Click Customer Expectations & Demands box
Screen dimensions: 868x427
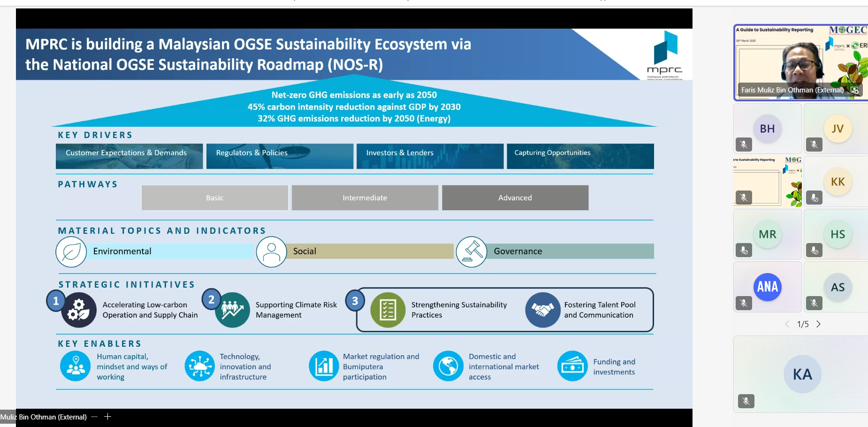pos(129,156)
